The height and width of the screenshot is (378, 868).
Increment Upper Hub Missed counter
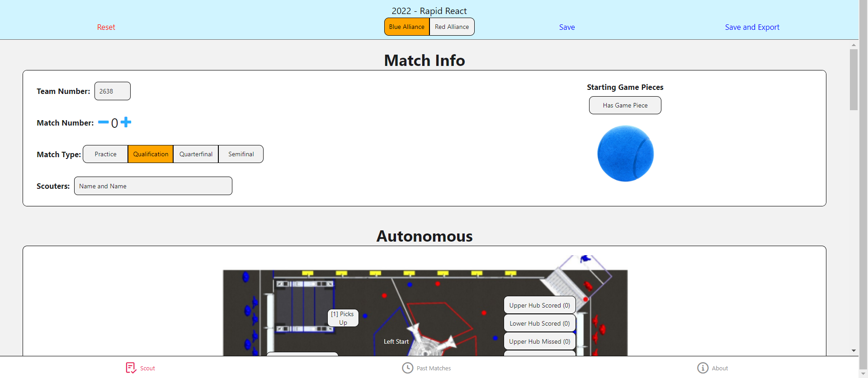[540, 341]
